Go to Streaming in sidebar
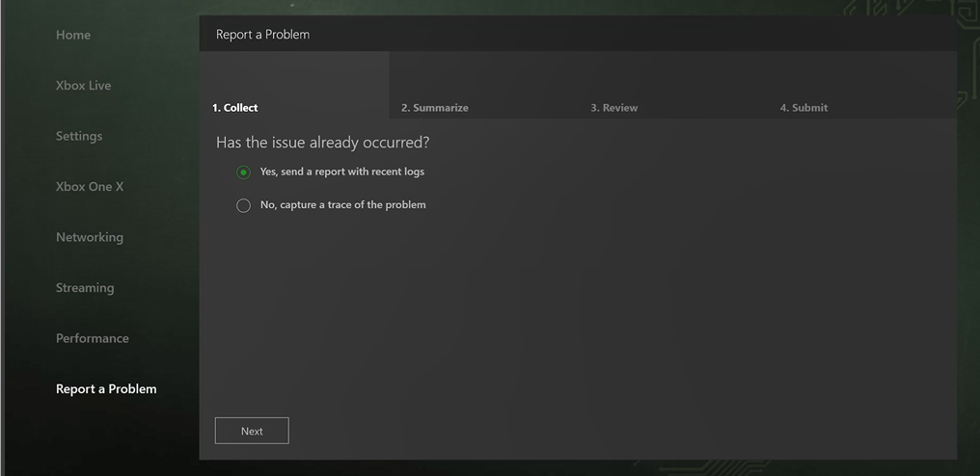The height and width of the screenshot is (476, 980). click(85, 288)
